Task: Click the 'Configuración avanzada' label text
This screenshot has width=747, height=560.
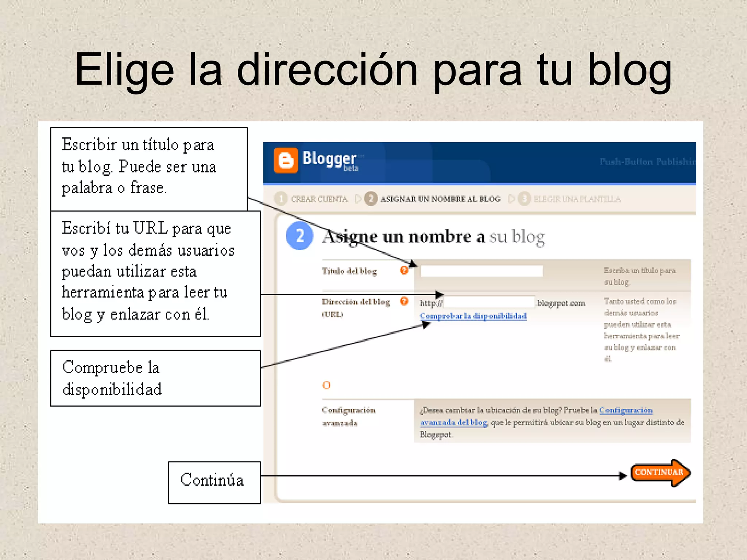Action: click(349, 416)
